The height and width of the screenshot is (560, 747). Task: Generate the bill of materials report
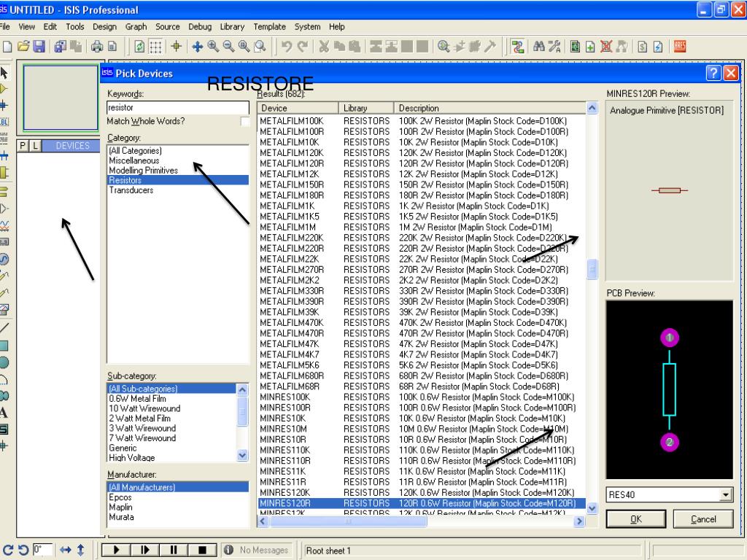[x=642, y=46]
